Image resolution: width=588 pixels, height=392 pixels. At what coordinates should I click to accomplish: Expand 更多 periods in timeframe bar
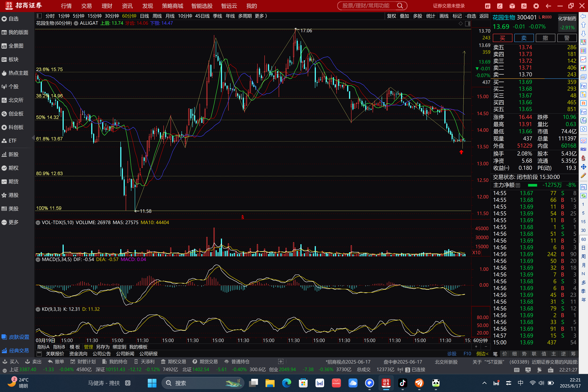261,16
